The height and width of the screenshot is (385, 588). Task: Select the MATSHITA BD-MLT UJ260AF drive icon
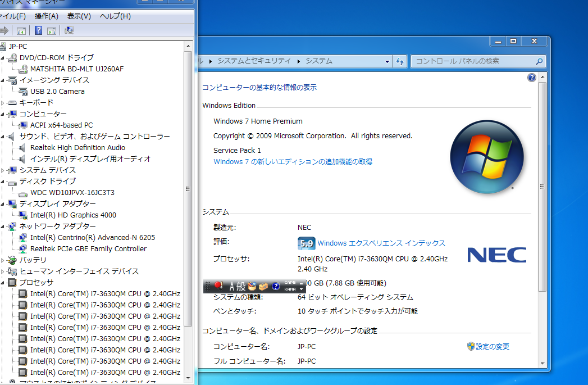tap(23, 69)
